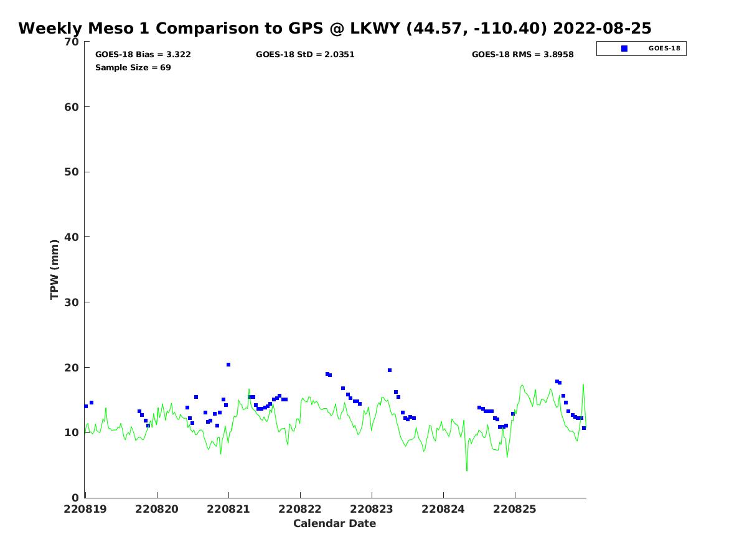The image size is (747, 560).
Task: Click the GOES-18 legend label
Action: (x=664, y=49)
